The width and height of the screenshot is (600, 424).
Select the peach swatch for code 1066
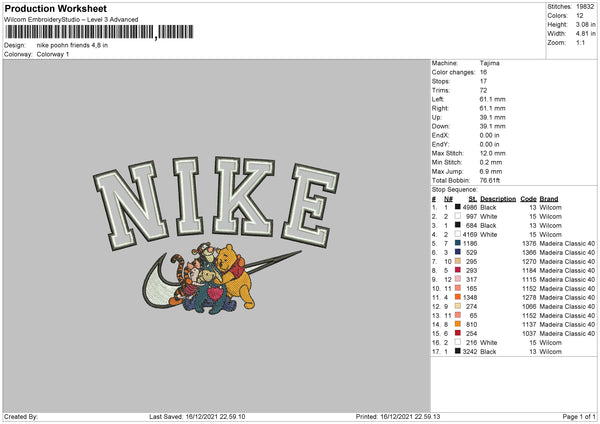(x=457, y=306)
